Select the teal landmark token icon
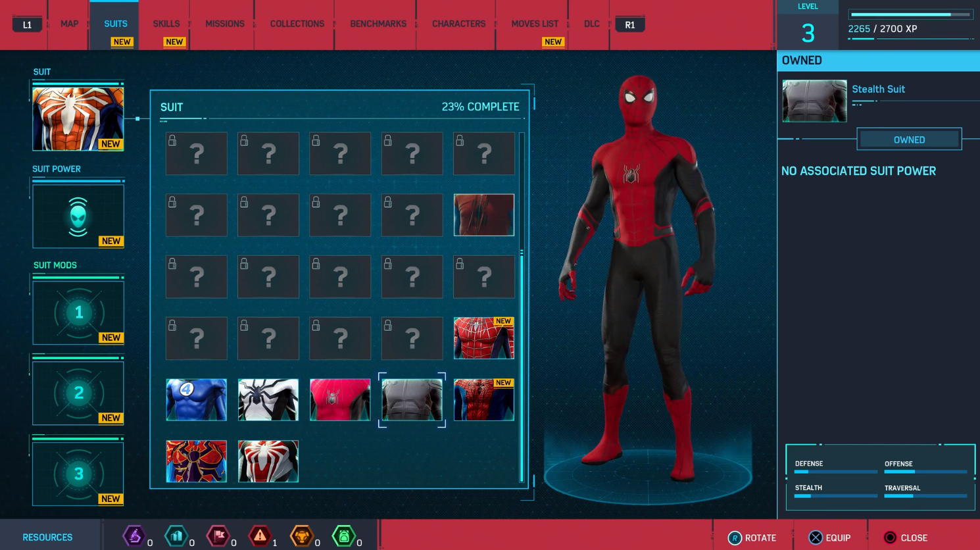This screenshot has height=550, width=980. (x=176, y=536)
